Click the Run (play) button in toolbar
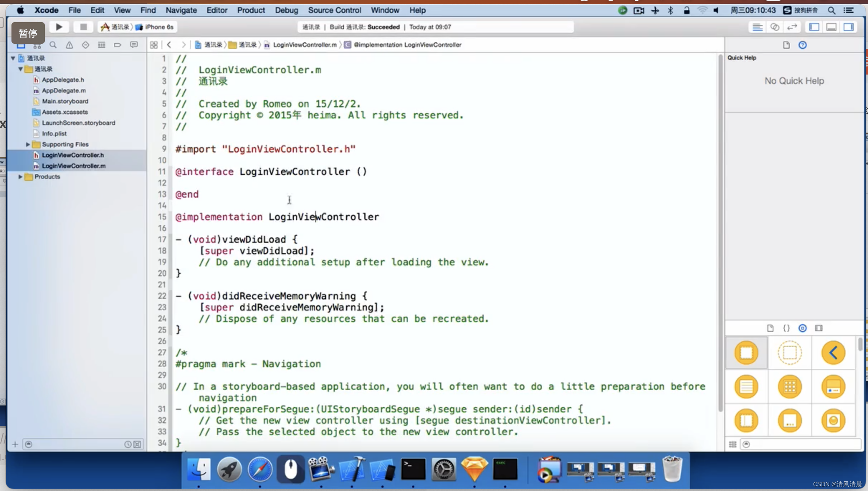 pyautogui.click(x=58, y=26)
